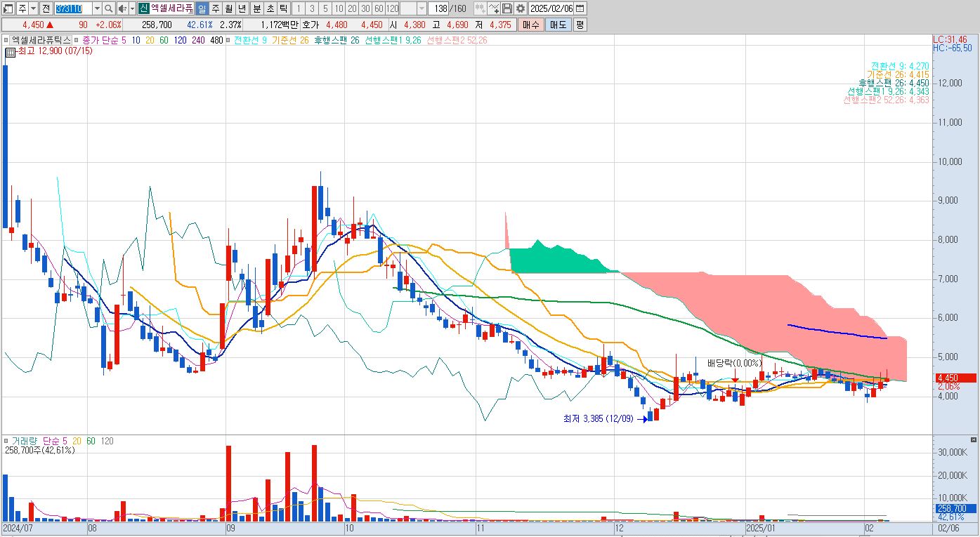Switch to minute 분 chart
Screen dimensions: 980x537
click(256, 8)
